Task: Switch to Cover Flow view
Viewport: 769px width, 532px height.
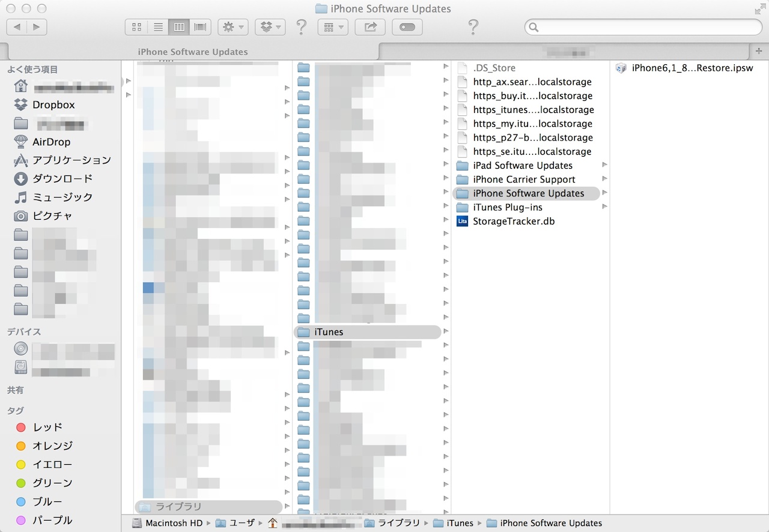Action: pos(200,27)
